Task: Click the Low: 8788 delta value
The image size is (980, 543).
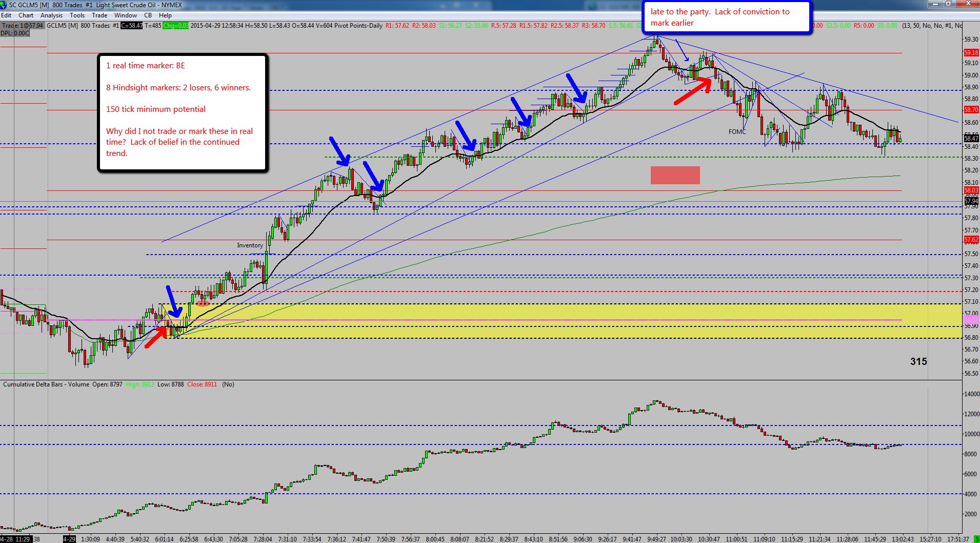Action: [x=170, y=384]
